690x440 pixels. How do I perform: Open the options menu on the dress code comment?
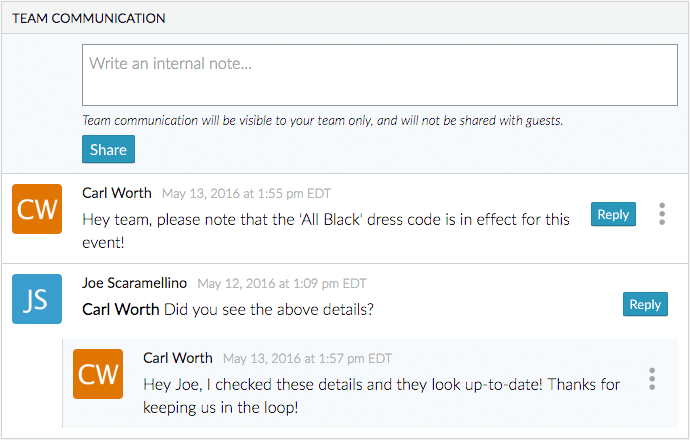coord(661,214)
